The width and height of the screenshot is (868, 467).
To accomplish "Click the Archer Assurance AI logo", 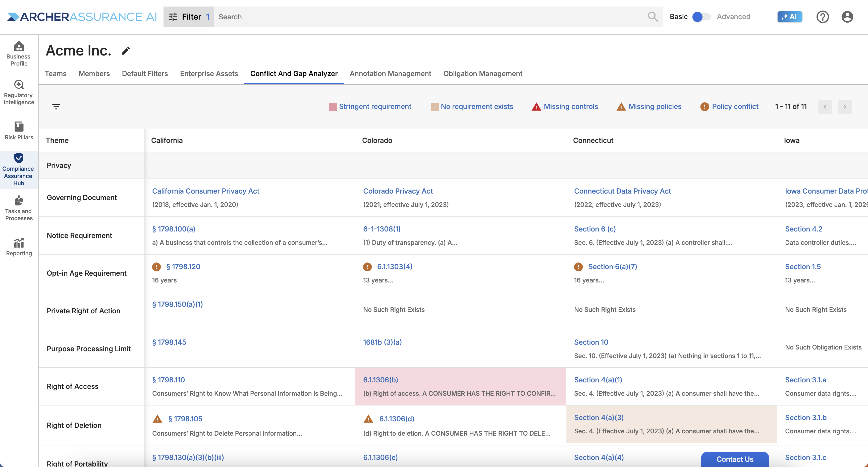I will (x=82, y=17).
